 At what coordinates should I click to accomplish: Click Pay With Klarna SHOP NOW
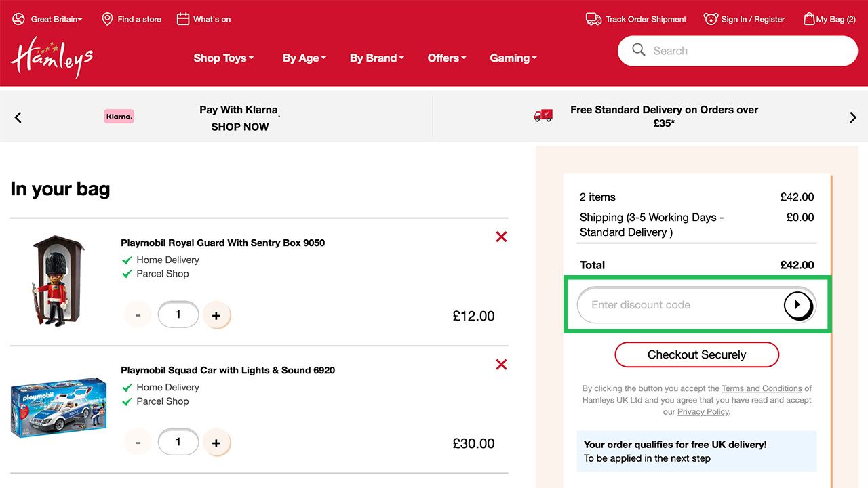tap(239, 118)
